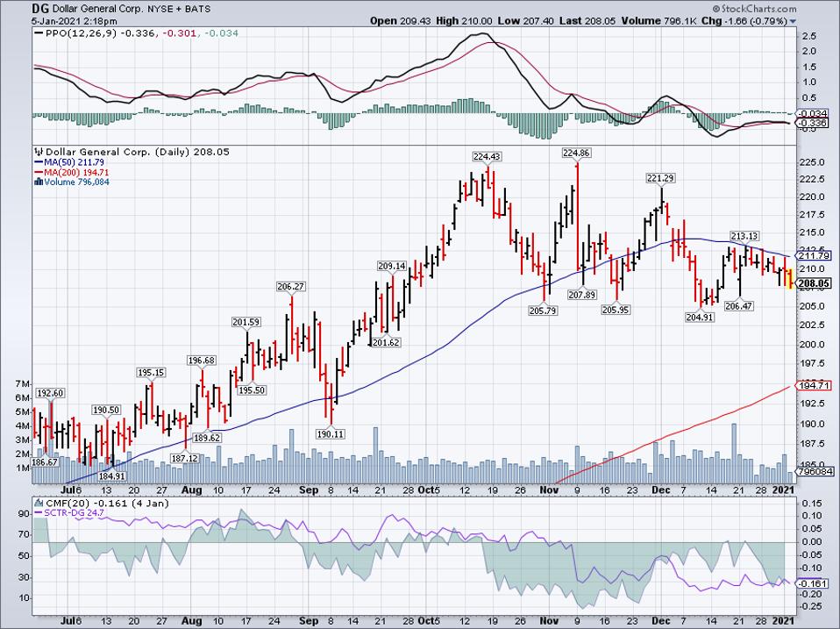Click the 224.86 peak price label
The width and height of the screenshot is (840, 629).
[576, 154]
